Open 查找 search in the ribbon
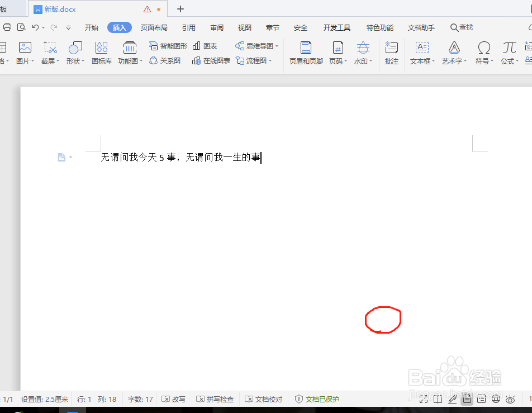This screenshot has width=532, height=413. point(460,27)
